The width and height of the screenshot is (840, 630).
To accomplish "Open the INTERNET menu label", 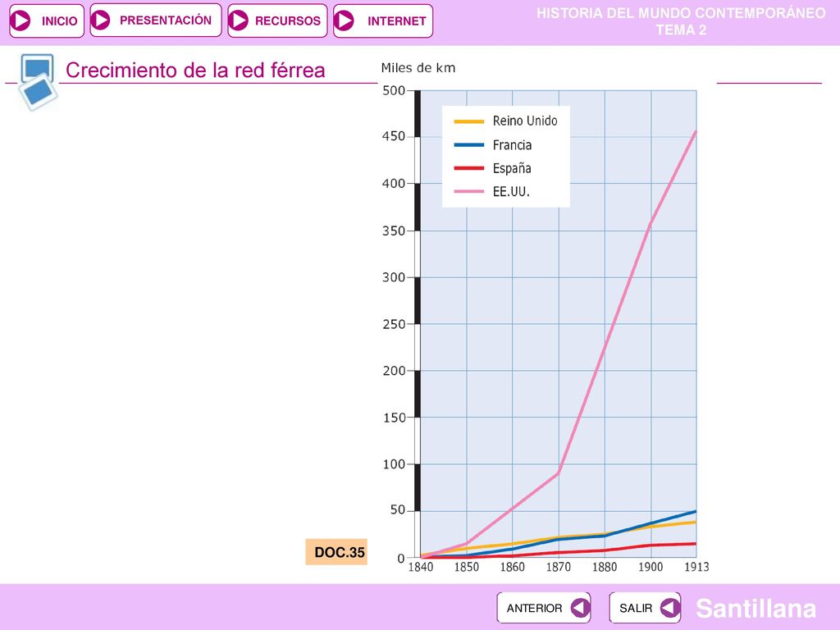I will point(396,21).
